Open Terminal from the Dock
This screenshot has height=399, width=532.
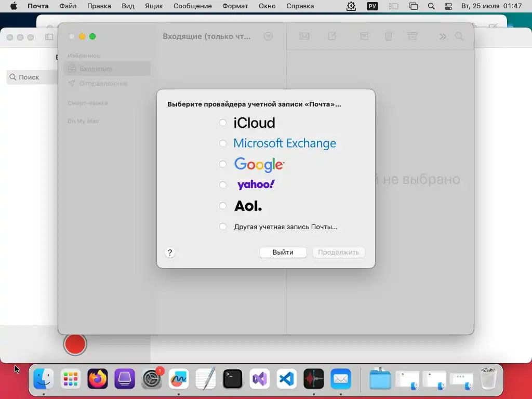point(233,379)
